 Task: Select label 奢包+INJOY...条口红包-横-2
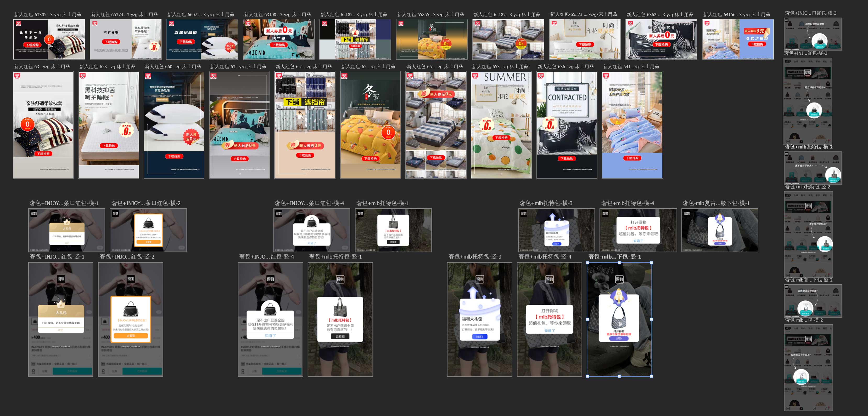coord(146,203)
